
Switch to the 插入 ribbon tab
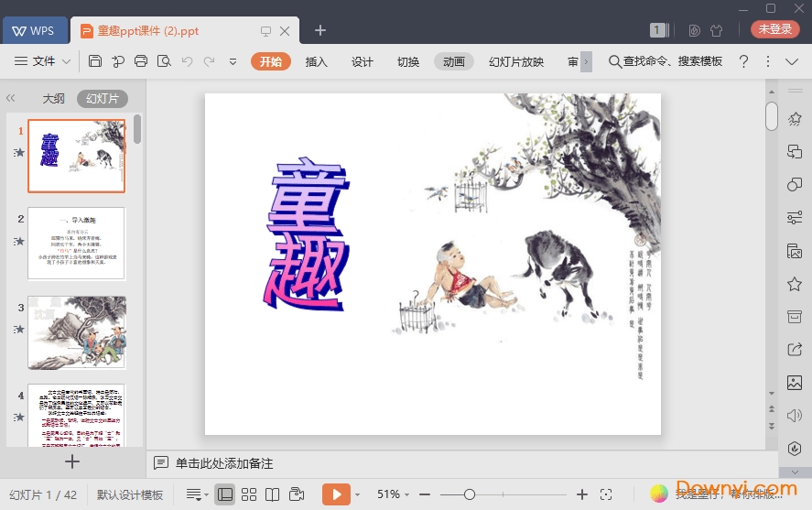click(317, 61)
